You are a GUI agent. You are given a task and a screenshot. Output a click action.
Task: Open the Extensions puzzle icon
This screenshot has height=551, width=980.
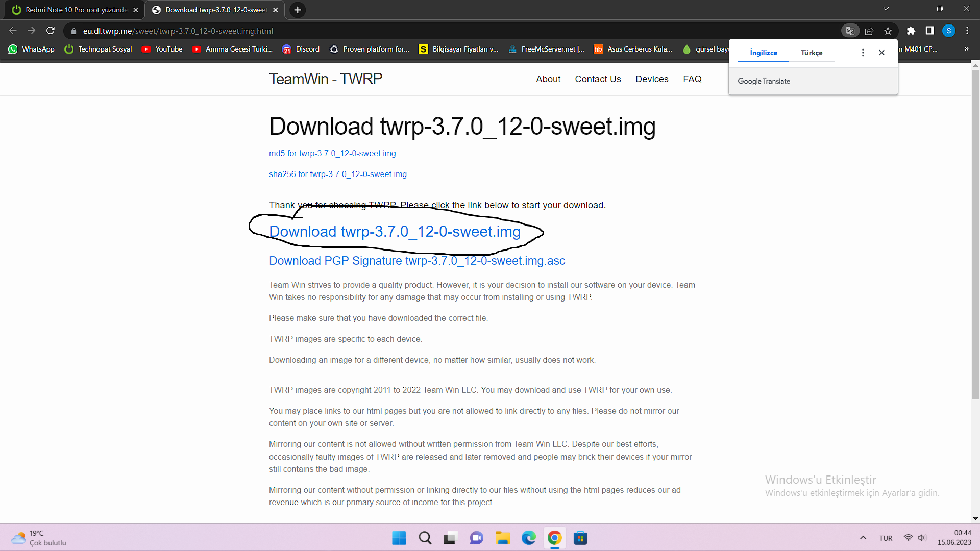[x=911, y=31]
